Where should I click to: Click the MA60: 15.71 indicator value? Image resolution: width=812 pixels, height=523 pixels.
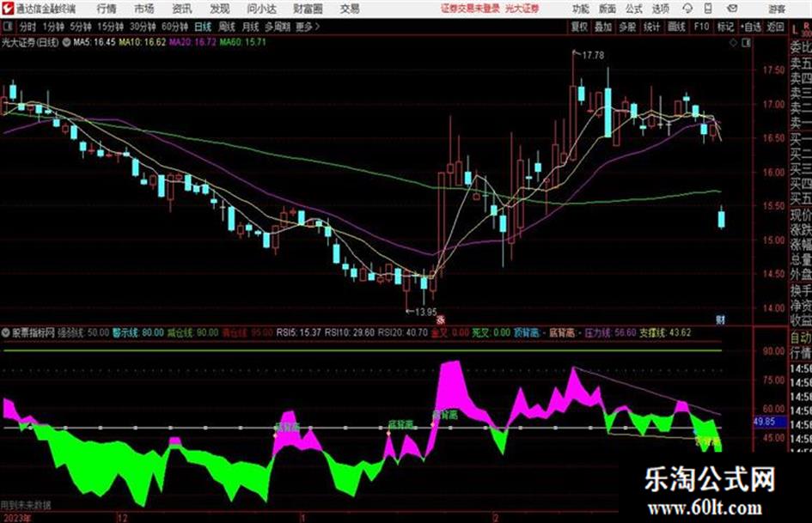pyautogui.click(x=242, y=42)
